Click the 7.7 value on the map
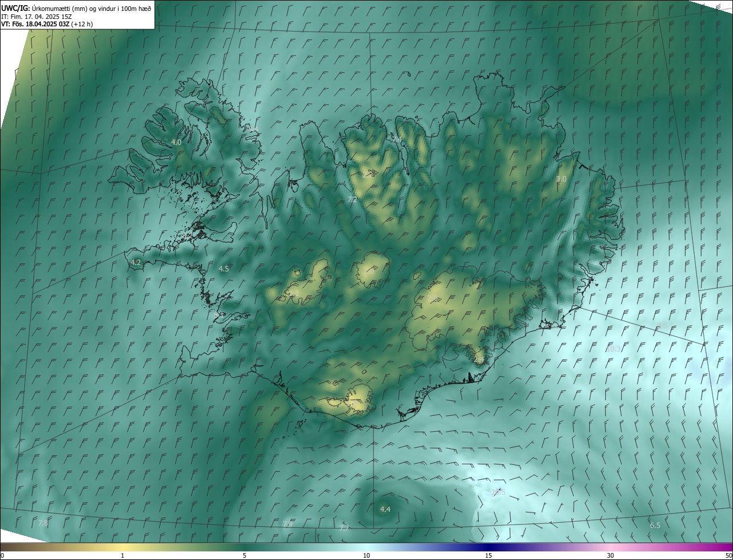 coord(344,527)
